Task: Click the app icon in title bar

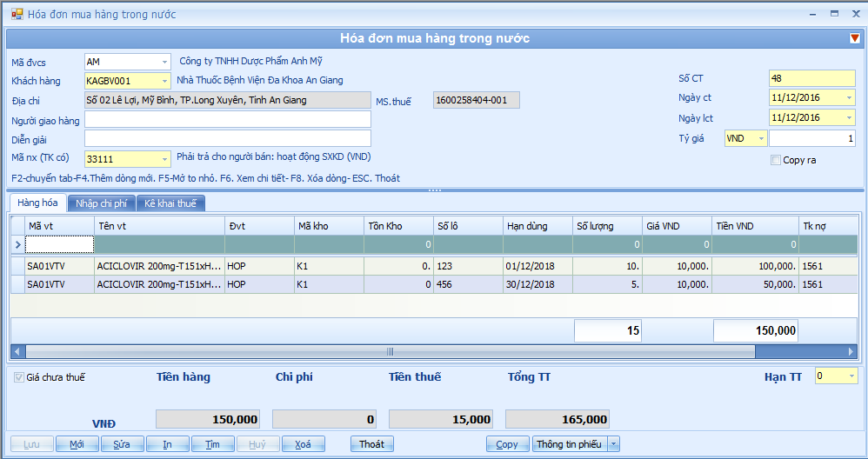Action: coord(17,14)
